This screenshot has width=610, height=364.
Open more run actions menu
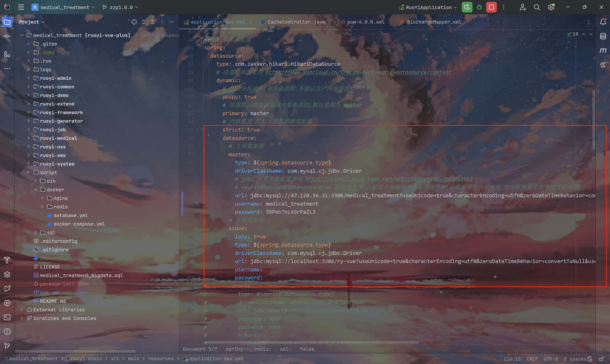tap(503, 7)
